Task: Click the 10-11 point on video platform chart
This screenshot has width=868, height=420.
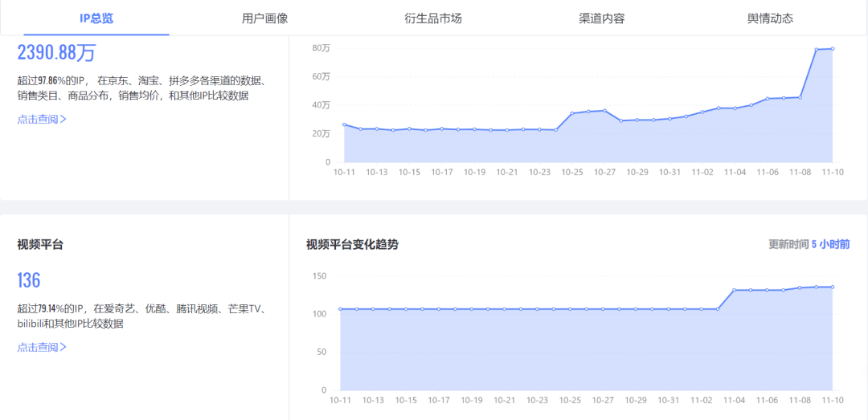Action: (x=340, y=308)
